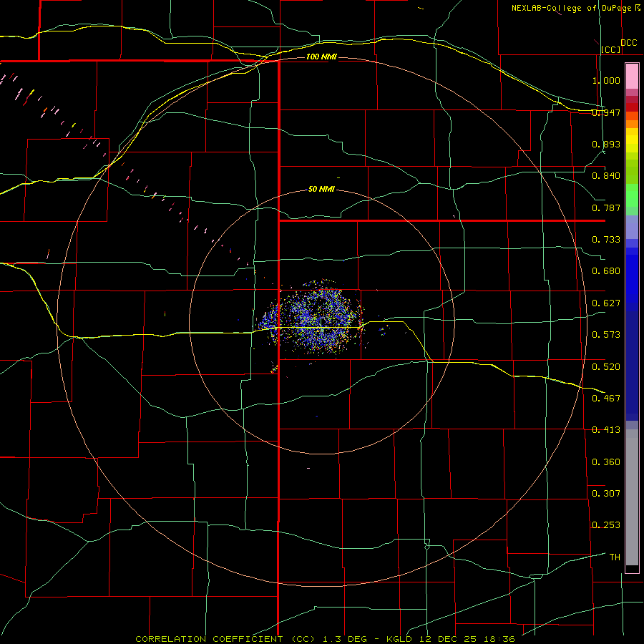The image size is (644, 644).
Task: Select the 0.573 color scale value
Action: [606, 335]
